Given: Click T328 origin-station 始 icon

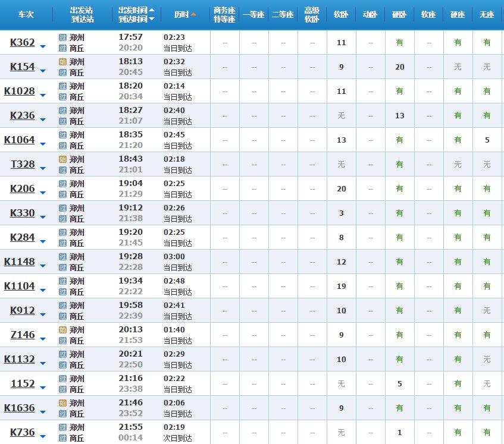Looking at the screenshot, I should tap(62, 159).
